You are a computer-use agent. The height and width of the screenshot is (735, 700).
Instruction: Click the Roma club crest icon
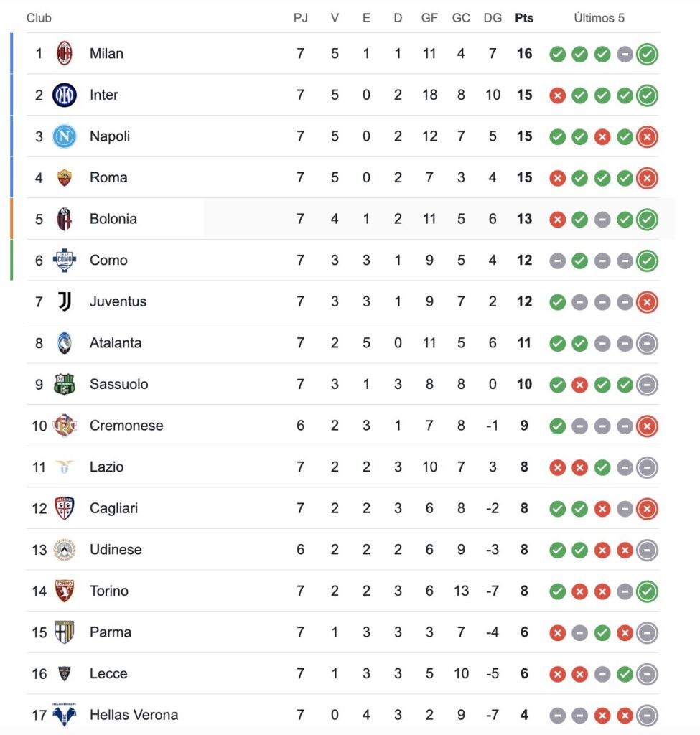tap(65, 178)
